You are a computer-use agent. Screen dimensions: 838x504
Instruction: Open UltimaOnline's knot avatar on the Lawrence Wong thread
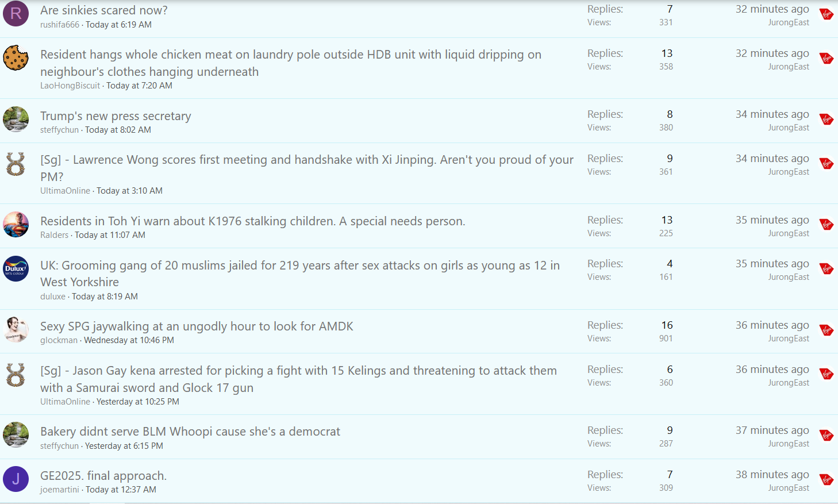[16, 163]
